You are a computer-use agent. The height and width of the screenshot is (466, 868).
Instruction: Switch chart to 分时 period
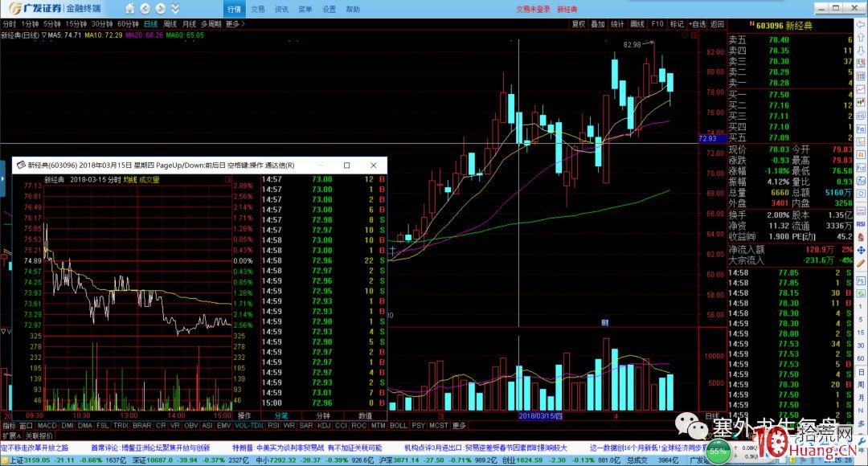point(10,24)
